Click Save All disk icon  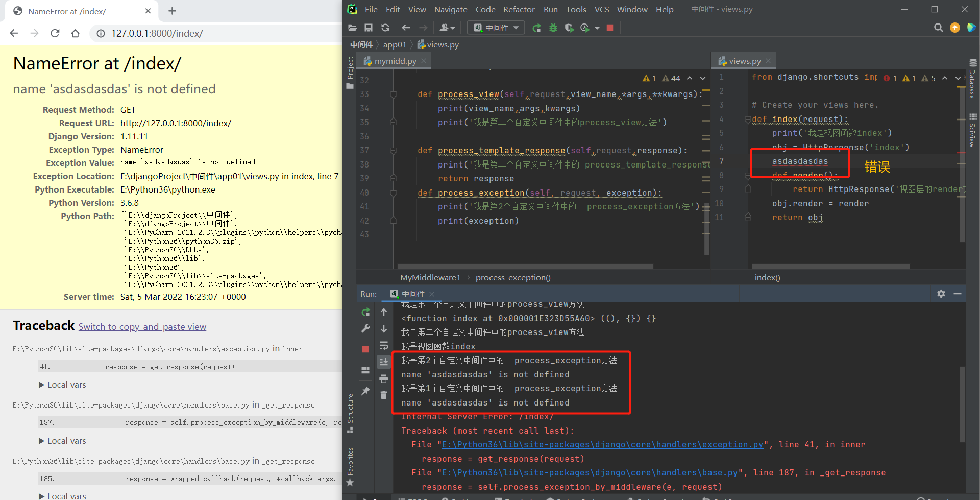click(x=369, y=28)
